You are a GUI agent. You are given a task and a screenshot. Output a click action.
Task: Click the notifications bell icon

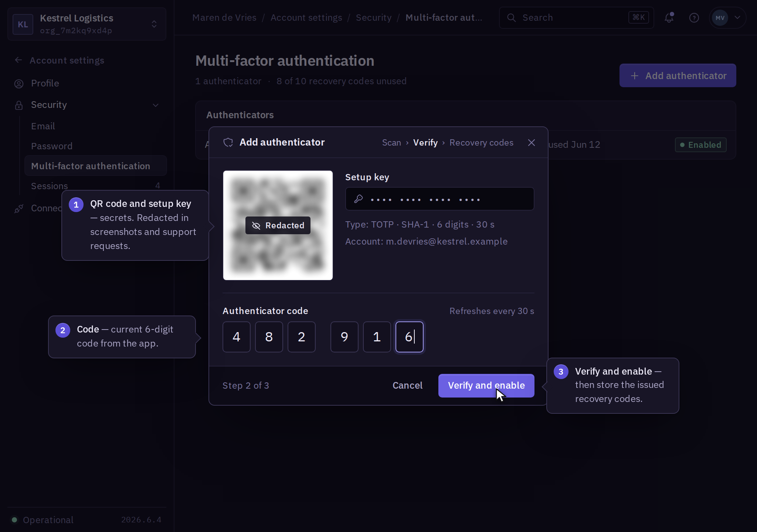(x=669, y=17)
